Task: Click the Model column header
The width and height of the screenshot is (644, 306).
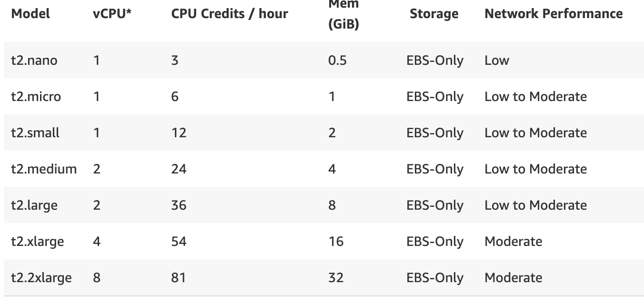Action: (x=30, y=14)
